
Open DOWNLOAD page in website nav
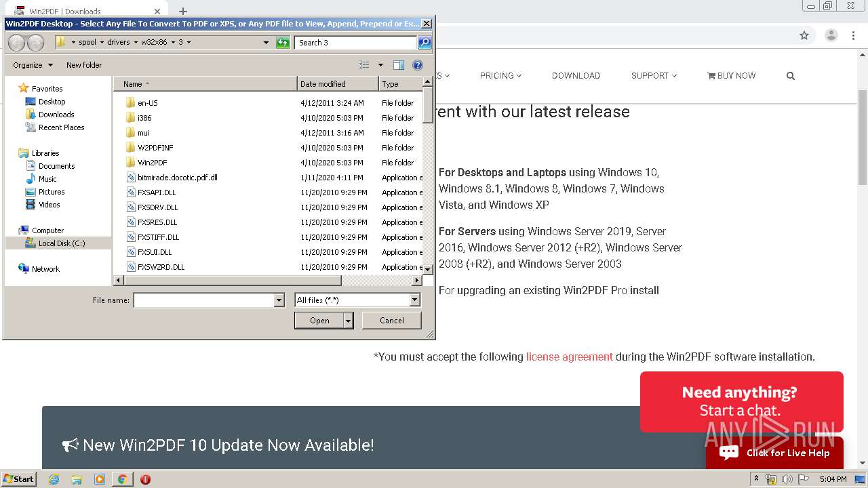(576, 76)
